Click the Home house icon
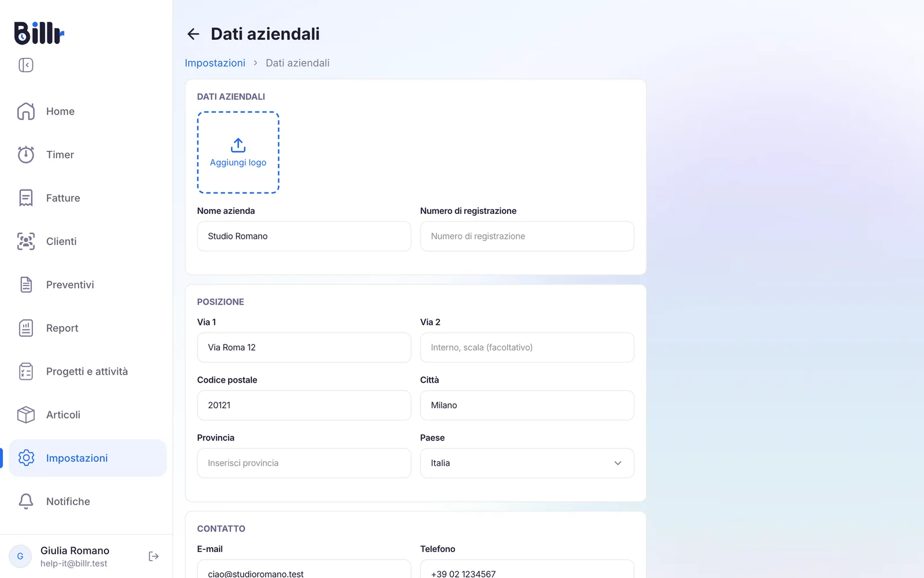 pos(26,111)
